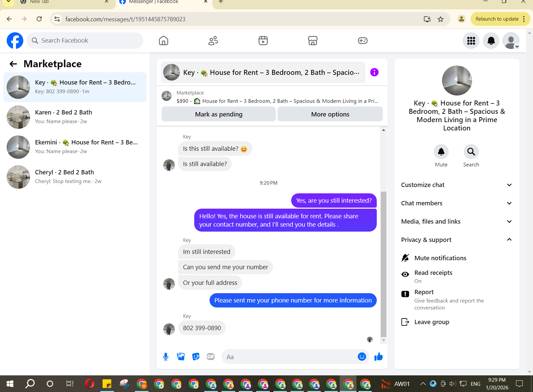Expand the Customize chat section
533x392 pixels.
457,185
